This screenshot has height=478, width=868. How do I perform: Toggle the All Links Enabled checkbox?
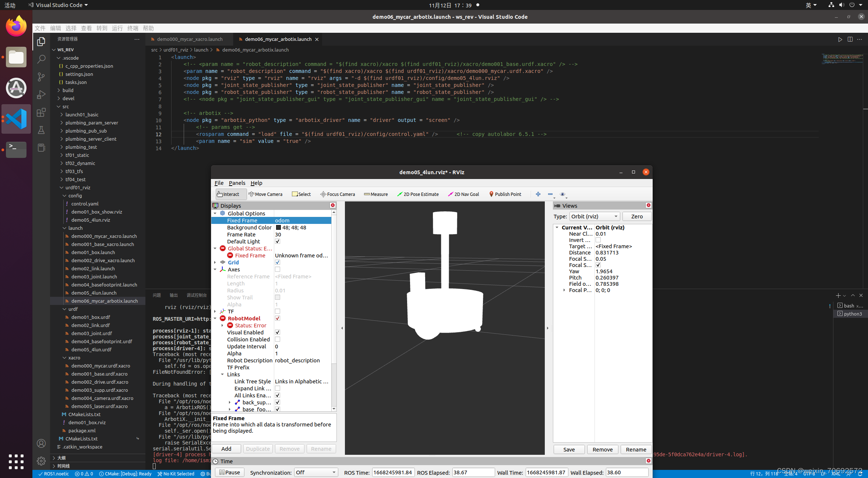[278, 395]
